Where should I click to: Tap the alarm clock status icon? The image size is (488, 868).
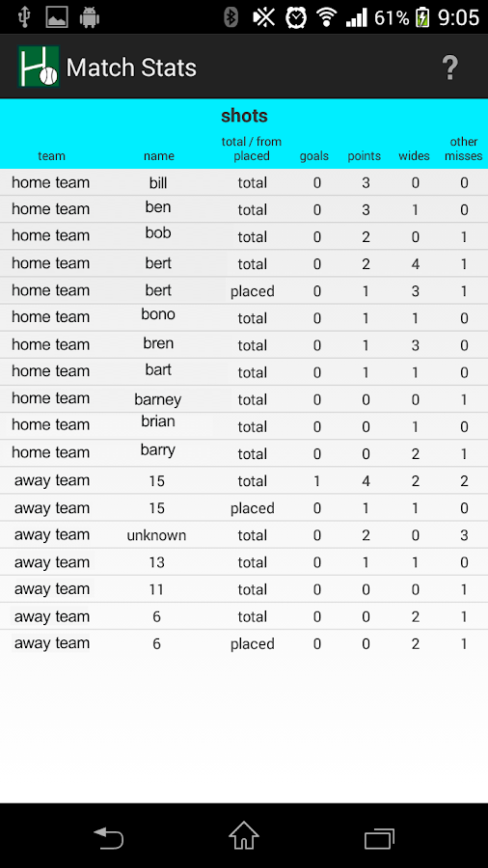pos(296,17)
